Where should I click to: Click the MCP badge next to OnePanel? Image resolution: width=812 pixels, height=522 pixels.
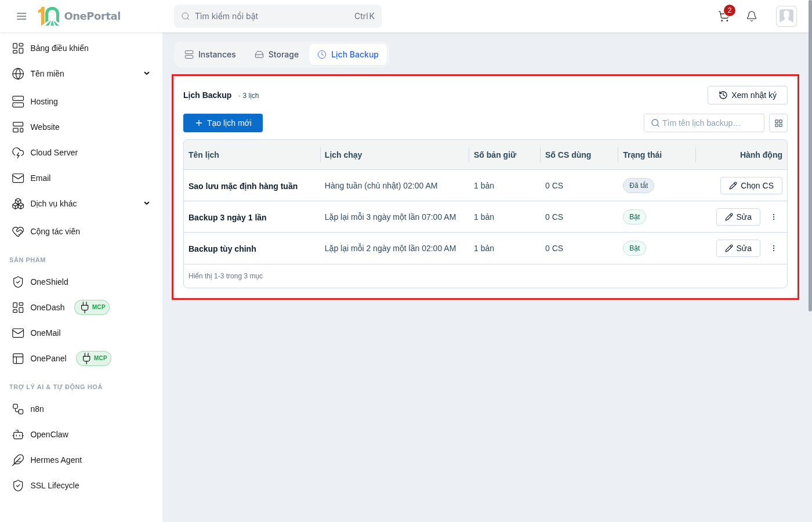[x=93, y=358]
